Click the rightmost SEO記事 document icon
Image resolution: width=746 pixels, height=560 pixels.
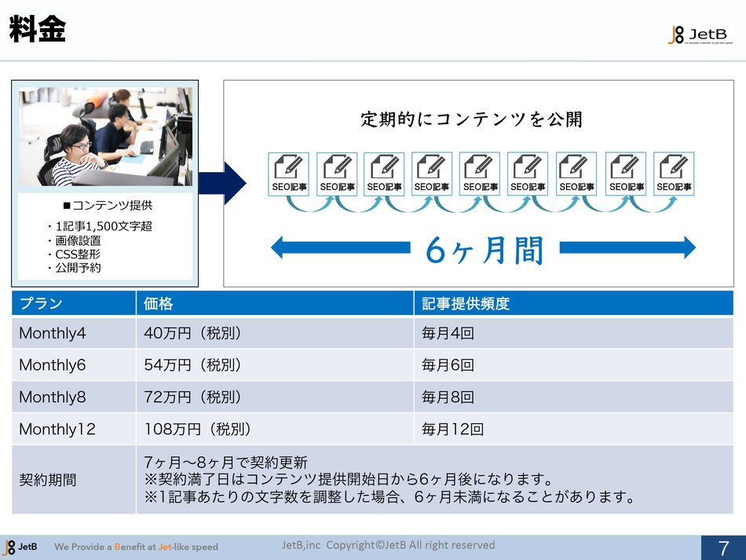click(x=674, y=174)
